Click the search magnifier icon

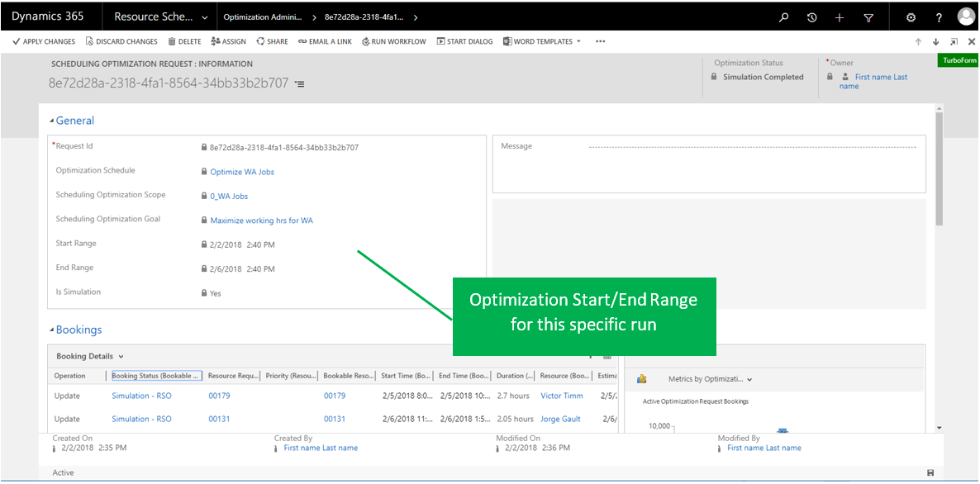tap(784, 17)
